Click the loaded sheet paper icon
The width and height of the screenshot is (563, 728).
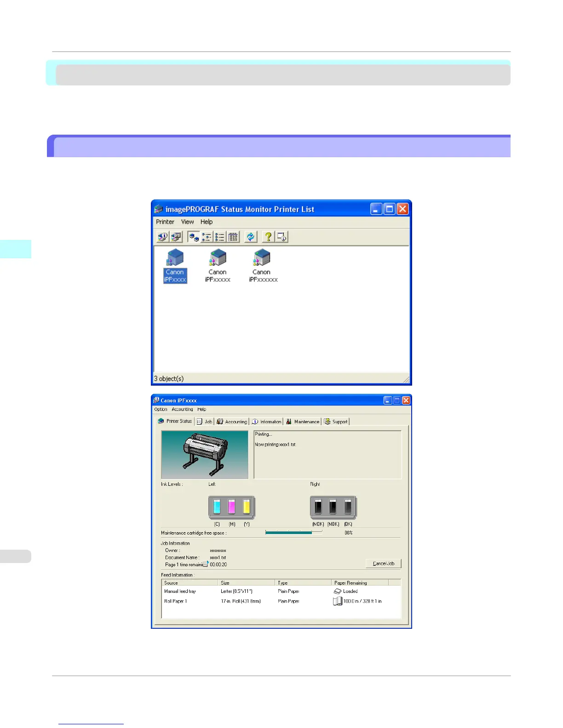coord(338,591)
